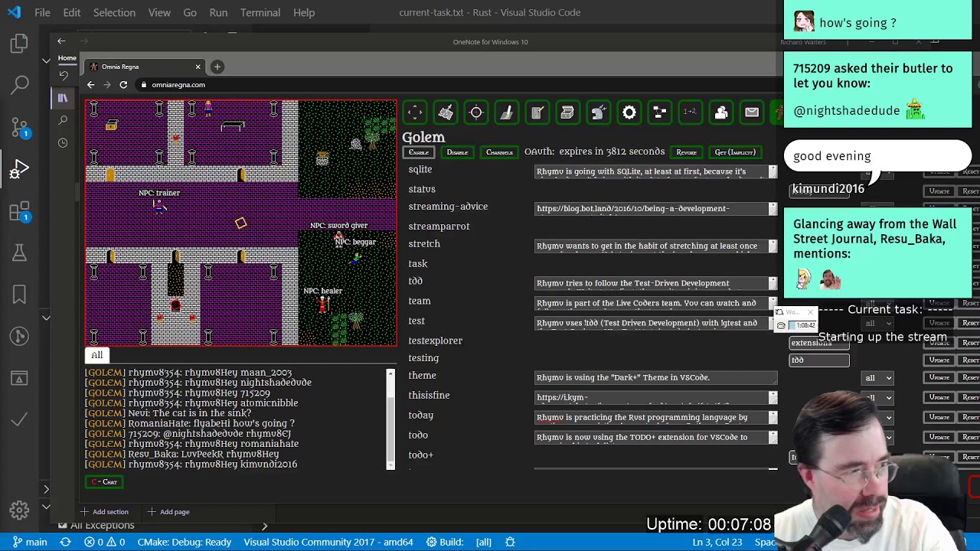The width and height of the screenshot is (980, 551).
Task: Open Manage gear in VS Code activity bar
Action: (x=19, y=510)
